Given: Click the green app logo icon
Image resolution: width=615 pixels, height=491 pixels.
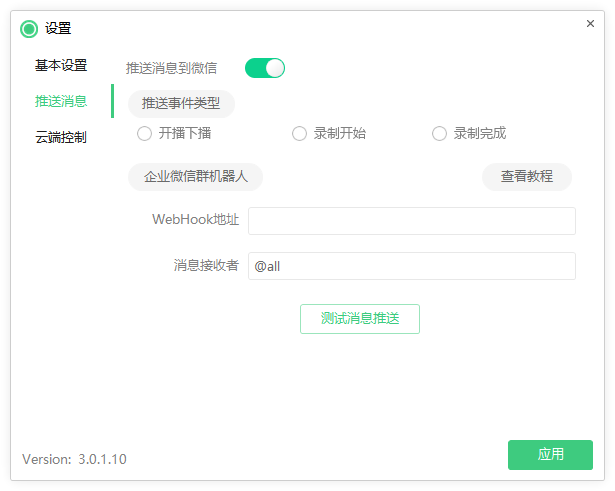Looking at the screenshot, I should (29, 29).
